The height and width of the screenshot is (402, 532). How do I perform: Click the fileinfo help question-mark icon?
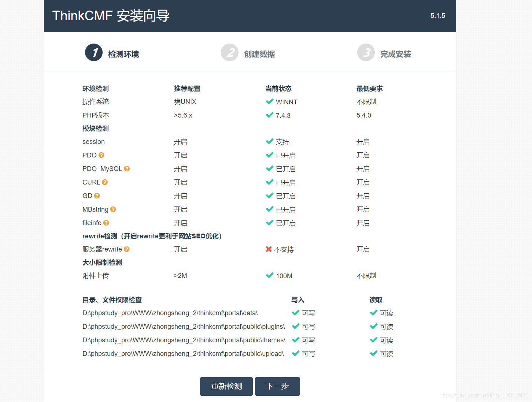(x=106, y=223)
